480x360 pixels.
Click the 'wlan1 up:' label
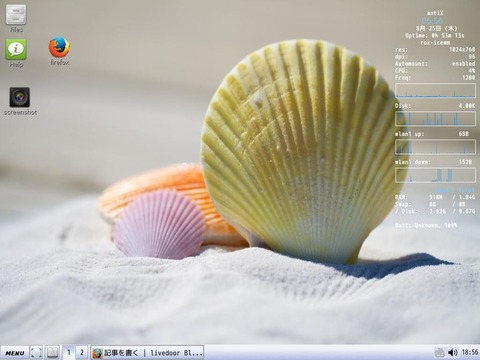coord(409,134)
